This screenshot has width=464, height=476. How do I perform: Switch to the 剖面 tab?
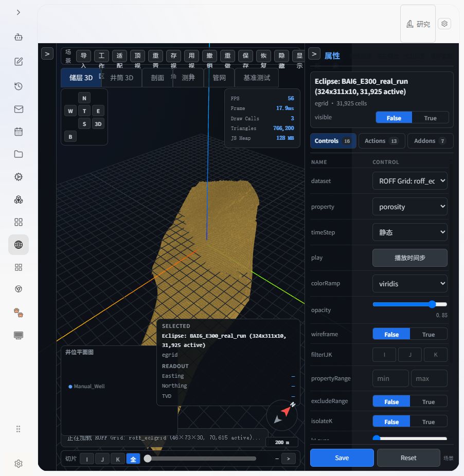[157, 78]
